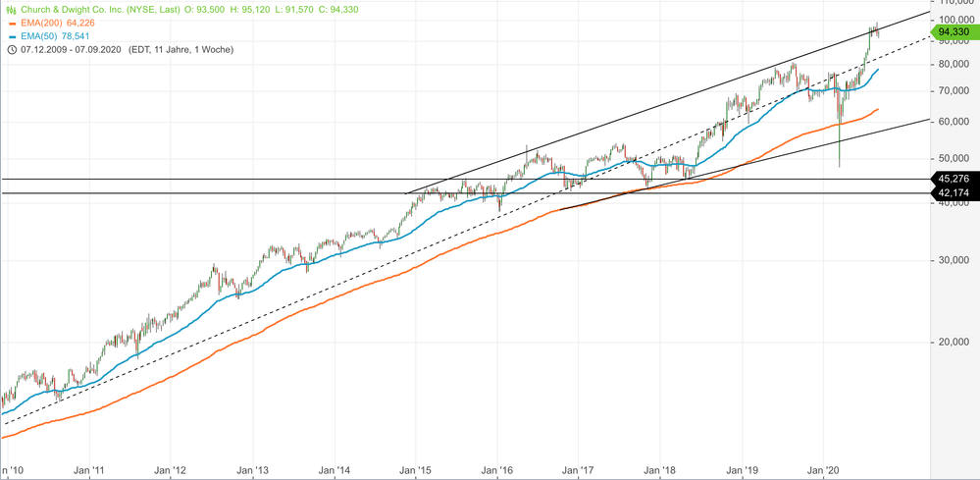Click the green 94,330 current price tag

click(x=954, y=32)
